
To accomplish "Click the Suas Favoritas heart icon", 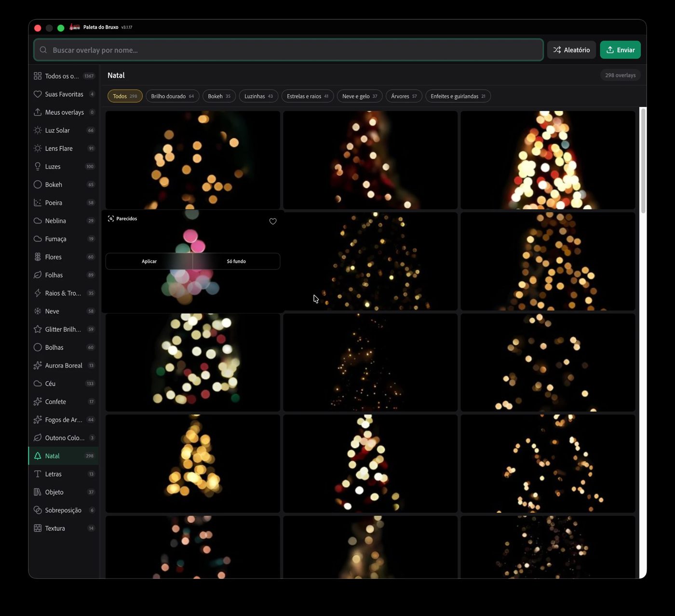I will pos(38,94).
